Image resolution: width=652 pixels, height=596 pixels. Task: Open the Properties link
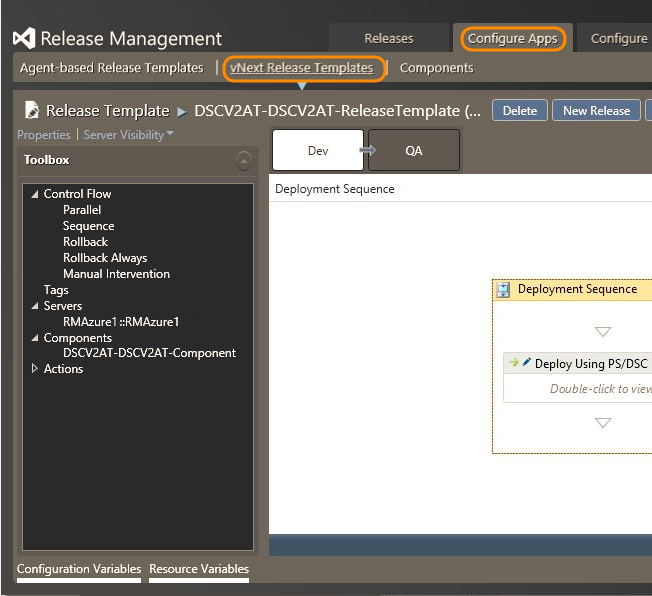[44, 135]
